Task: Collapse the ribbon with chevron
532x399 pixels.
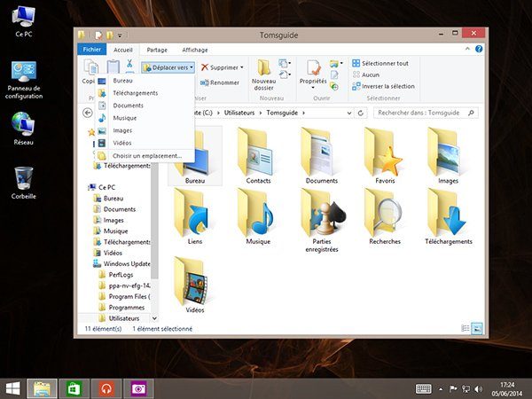Action: tap(467, 49)
